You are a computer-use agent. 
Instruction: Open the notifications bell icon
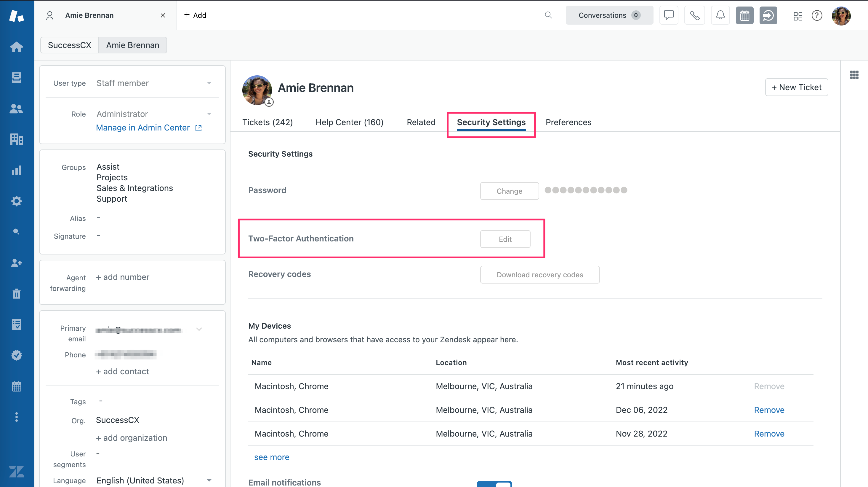pyautogui.click(x=720, y=15)
